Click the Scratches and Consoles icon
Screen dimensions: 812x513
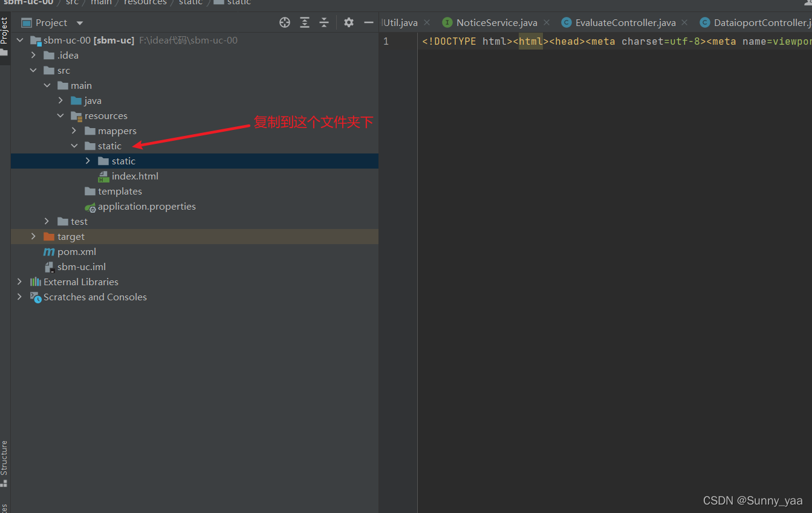36,297
